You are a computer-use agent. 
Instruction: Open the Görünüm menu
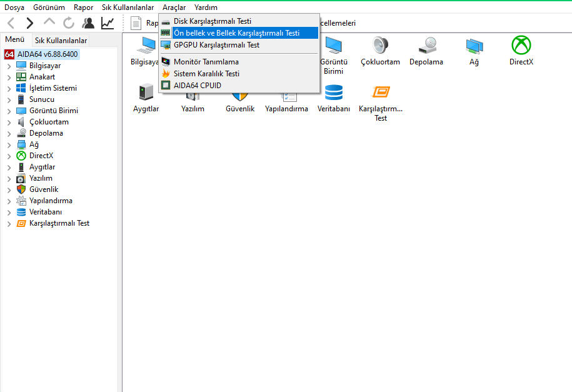[x=49, y=8]
